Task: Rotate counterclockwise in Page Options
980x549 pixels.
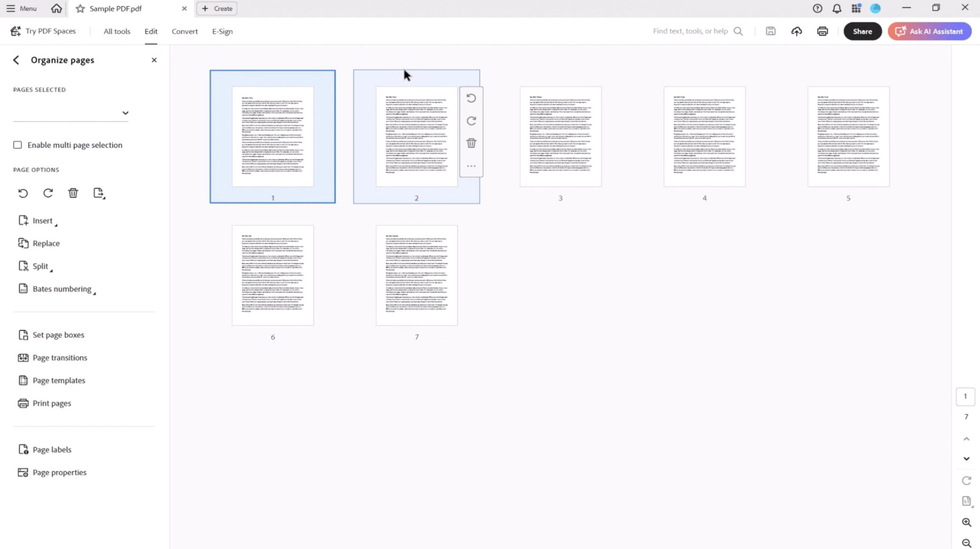Action: 23,193
